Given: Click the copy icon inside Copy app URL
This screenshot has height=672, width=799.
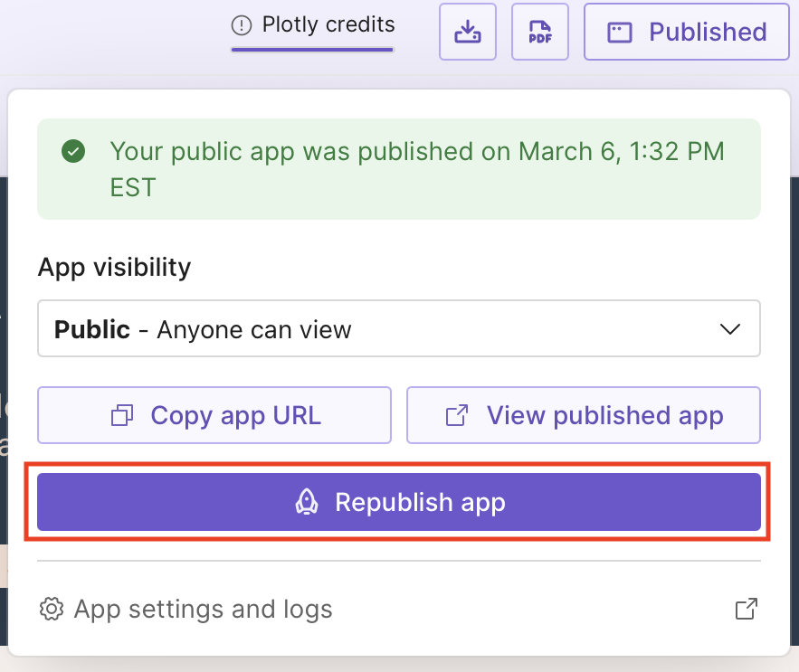Looking at the screenshot, I should 122,415.
